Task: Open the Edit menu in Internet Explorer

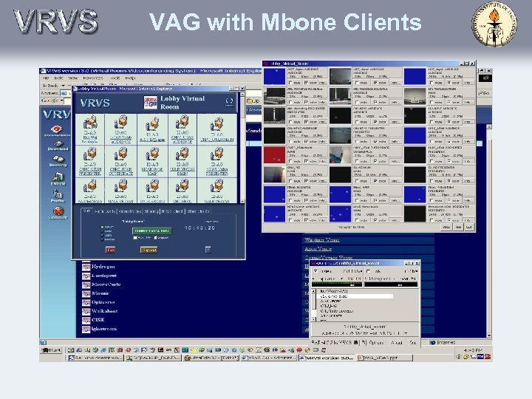Action: (58, 78)
